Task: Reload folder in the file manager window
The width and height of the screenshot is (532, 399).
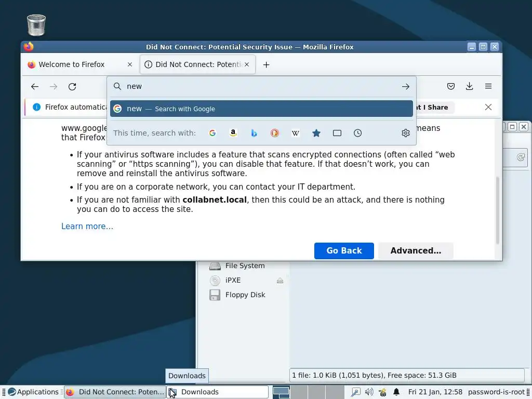Action: click(x=521, y=157)
